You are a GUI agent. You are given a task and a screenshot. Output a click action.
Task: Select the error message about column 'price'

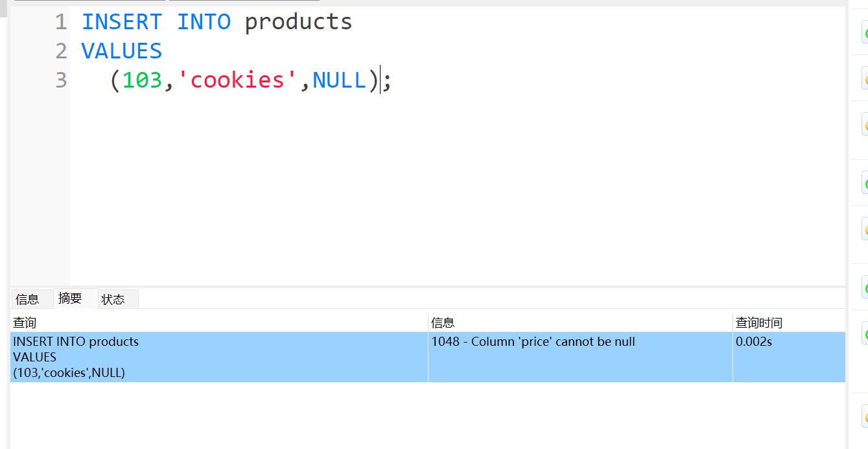(533, 342)
